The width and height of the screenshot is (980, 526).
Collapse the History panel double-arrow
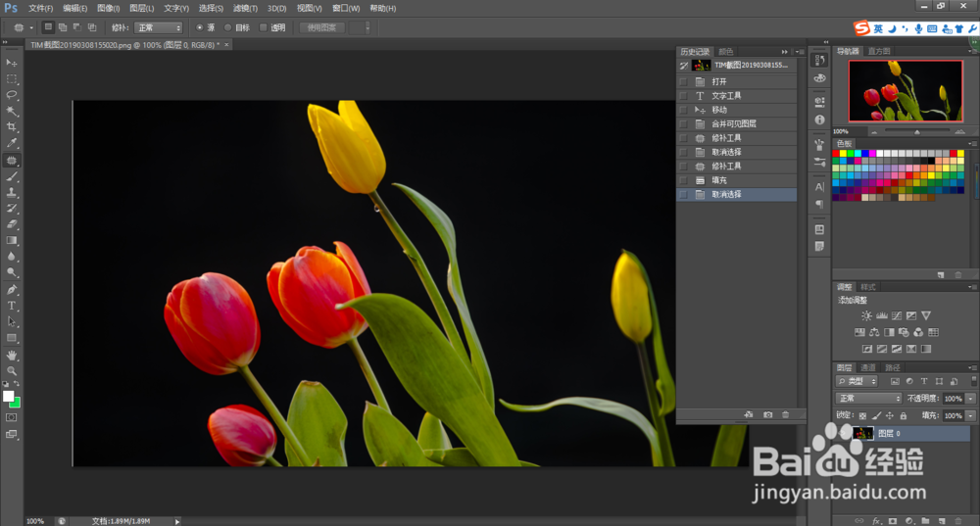coord(784,52)
